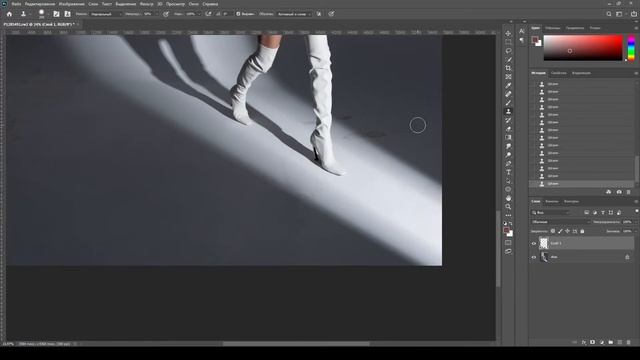Screen dimensions: 640x360
Task: Create a new layer group
Action: (611, 342)
